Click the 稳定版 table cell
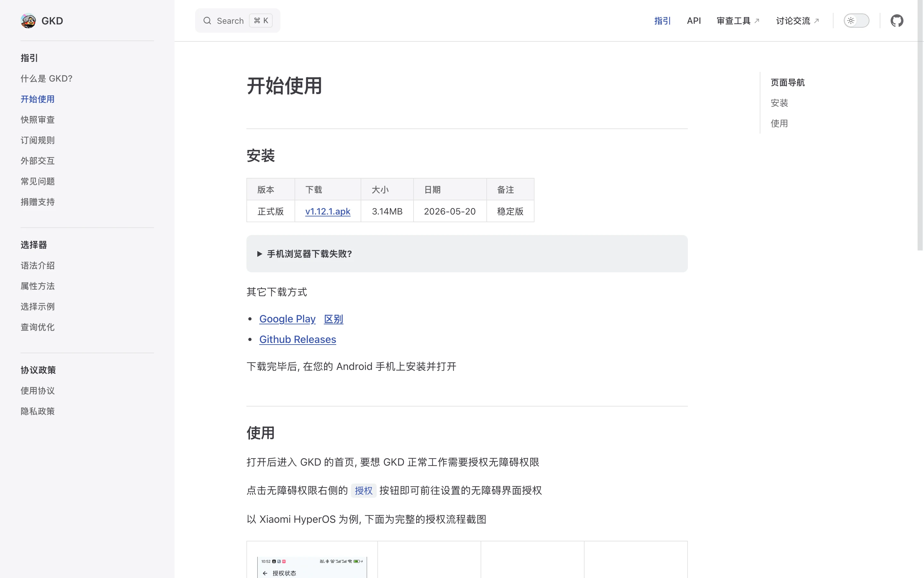This screenshot has height=578, width=924. click(x=510, y=211)
